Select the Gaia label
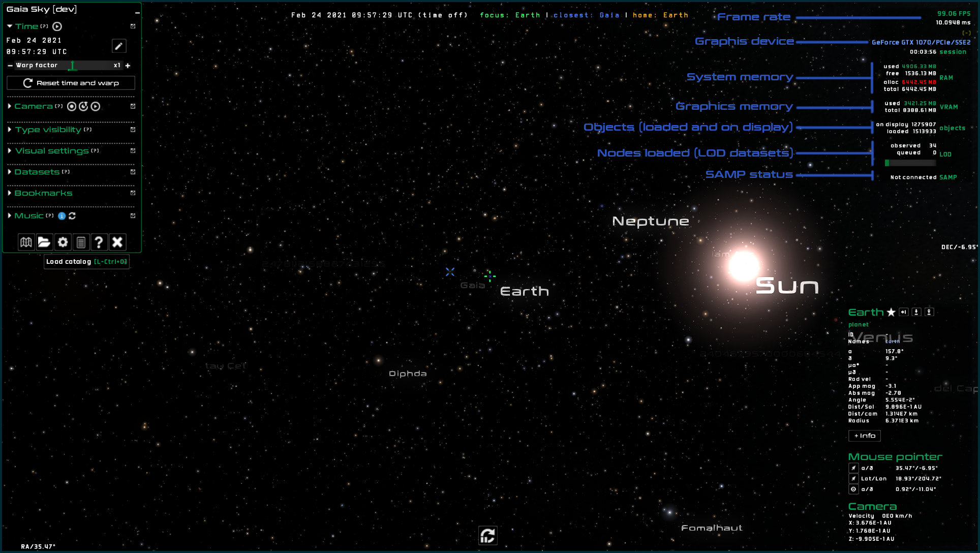Image resolution: width=980 pixels, height=553 pixels. [x=473, y=286]
